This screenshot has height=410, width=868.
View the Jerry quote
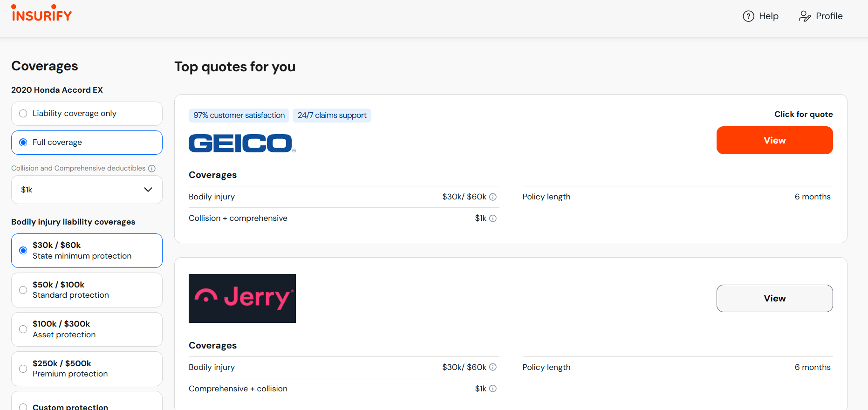(774, 298)
